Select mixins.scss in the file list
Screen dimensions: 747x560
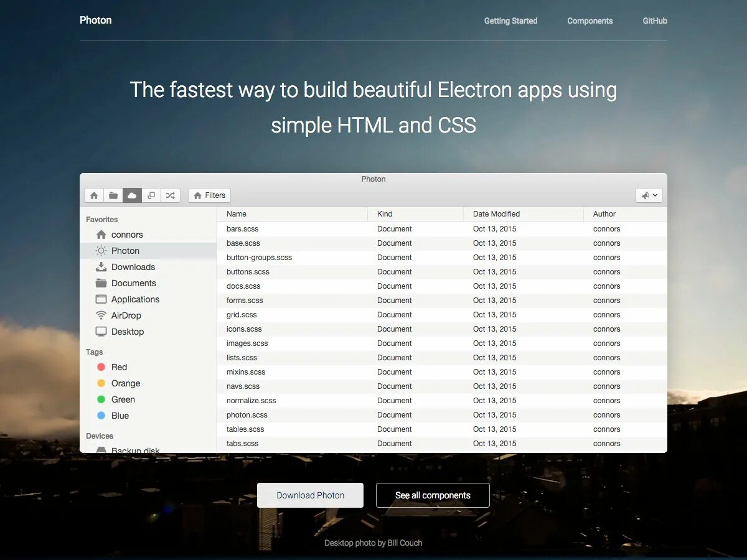[442, 372]
